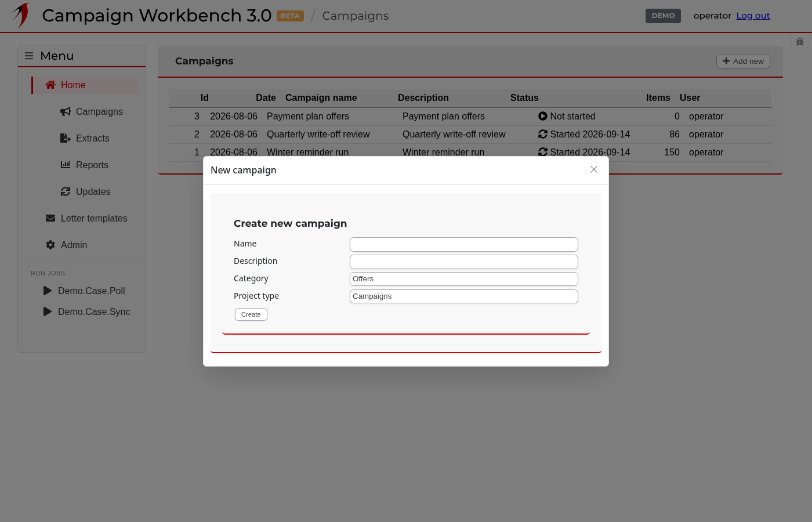Click the Items value 150
Screen dimensions: 812x522
click(672, 152)
